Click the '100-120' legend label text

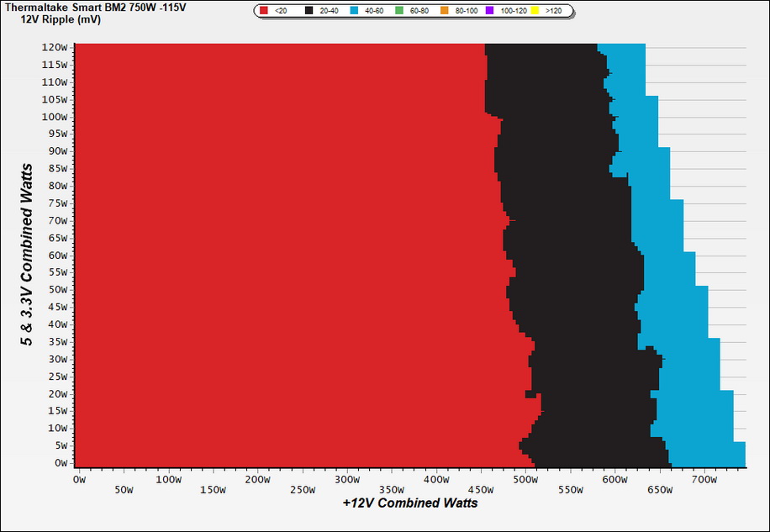coord(514,11)
